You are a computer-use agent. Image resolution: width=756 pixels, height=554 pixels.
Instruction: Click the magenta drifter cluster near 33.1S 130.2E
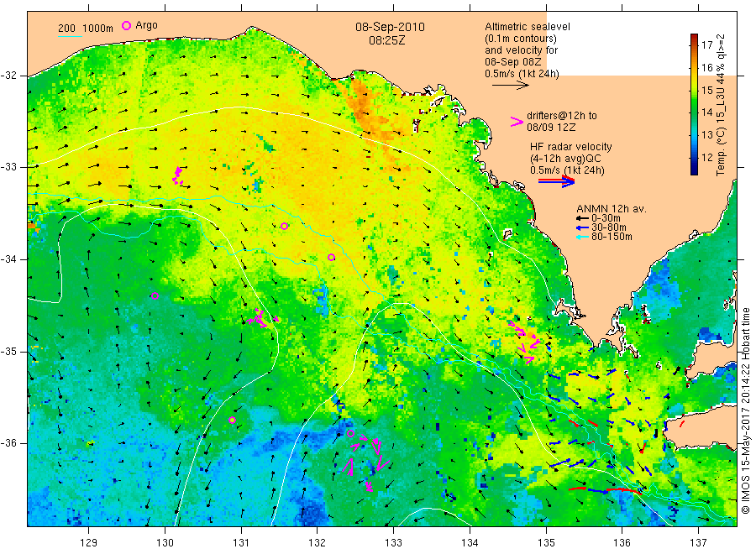[x=178, y=175]
